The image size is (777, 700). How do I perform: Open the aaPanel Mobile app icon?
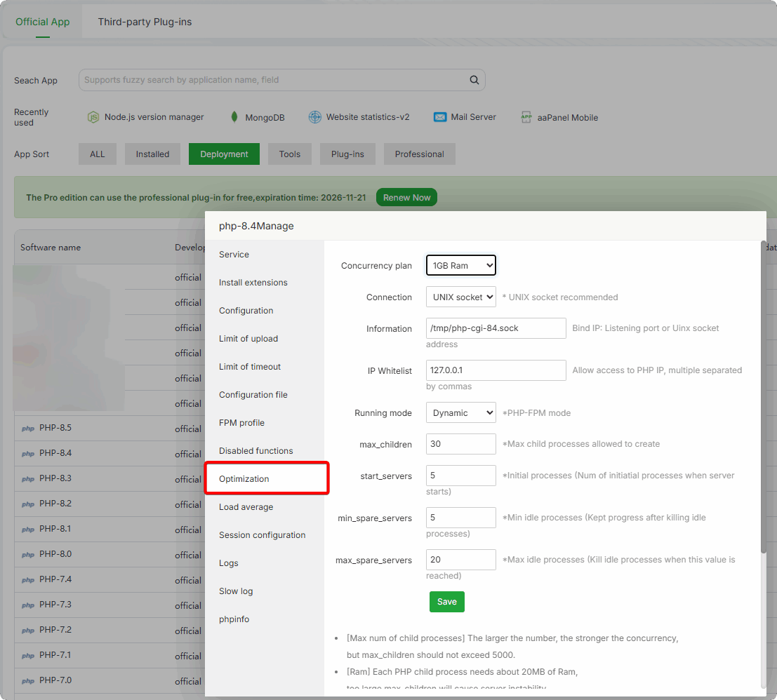pos(526,117)
